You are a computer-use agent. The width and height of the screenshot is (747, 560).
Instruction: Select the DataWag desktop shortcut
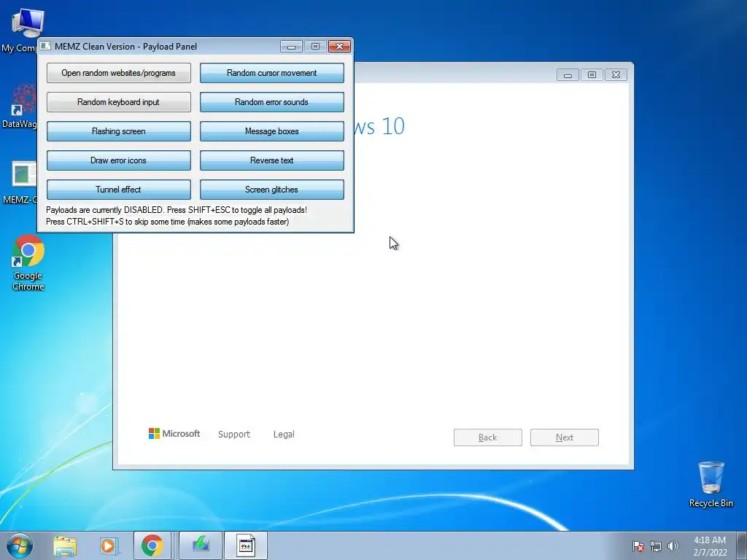coord(21,106)
